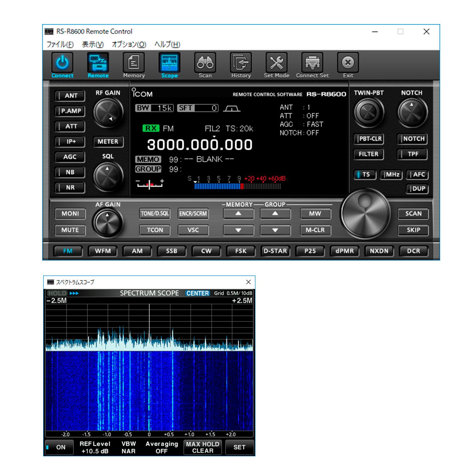Select WFM mode
The width and height of the screenshot is (476, 476).
[102, 251]
